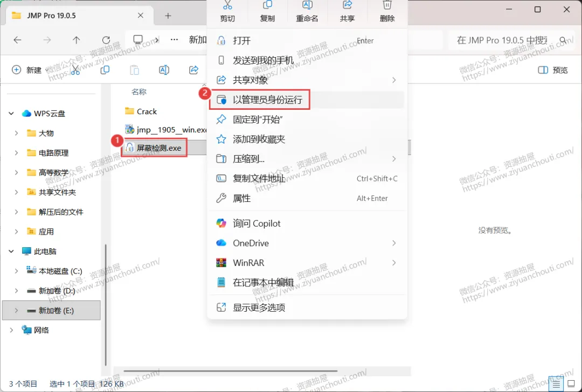
Task: Go back with the Back arrow
Action: [17, 40]
